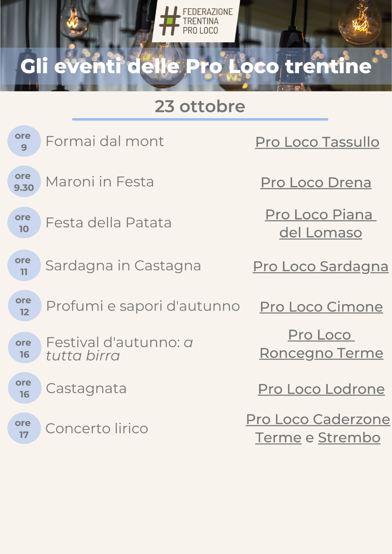Image resolution: width=392 pixels, height=554 pixels.
Task: Click the ore 12 time badge
Action: [x=24, y=306]
